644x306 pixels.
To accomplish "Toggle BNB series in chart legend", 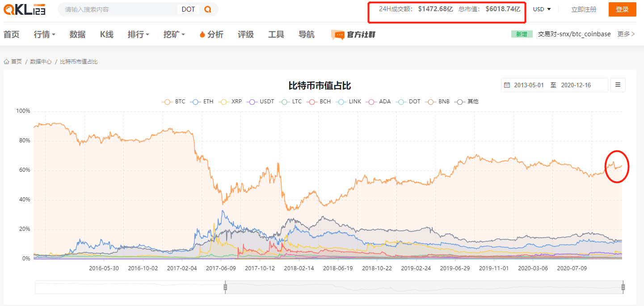I will [437, 102].
